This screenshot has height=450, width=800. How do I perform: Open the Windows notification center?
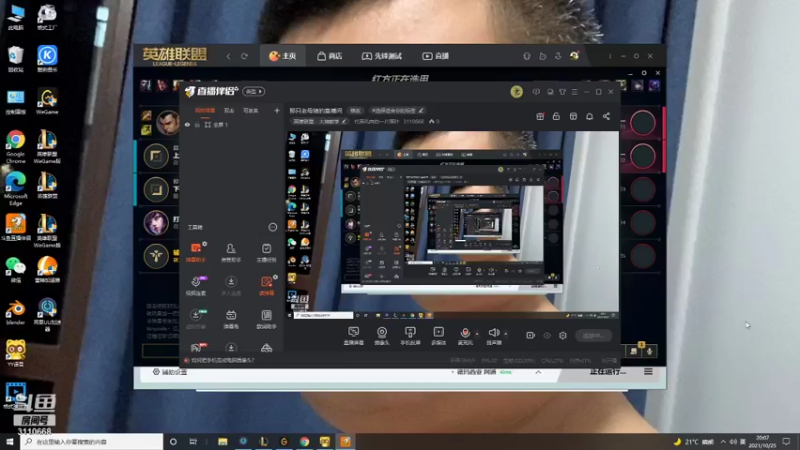click(787, 442)
